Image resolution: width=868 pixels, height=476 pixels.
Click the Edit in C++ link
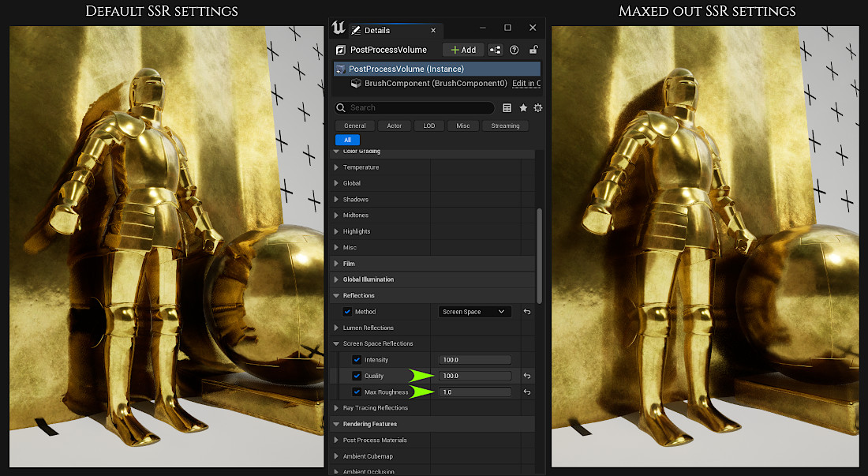point(526,84)
